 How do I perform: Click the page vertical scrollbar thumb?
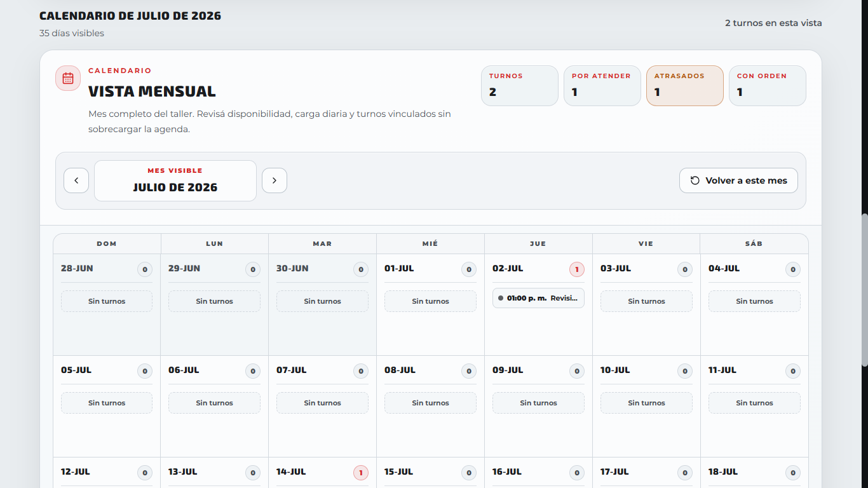point(864,290)
